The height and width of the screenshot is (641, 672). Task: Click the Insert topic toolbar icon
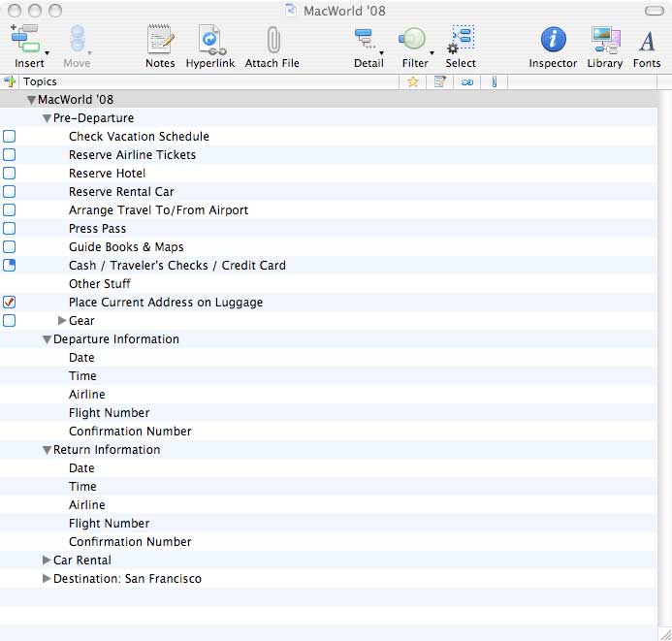26,39
